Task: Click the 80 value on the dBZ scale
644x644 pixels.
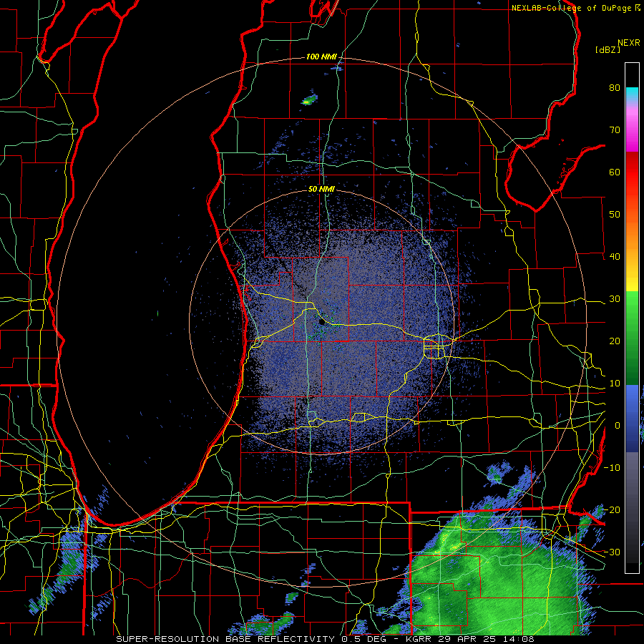Action: click(615, 87)
